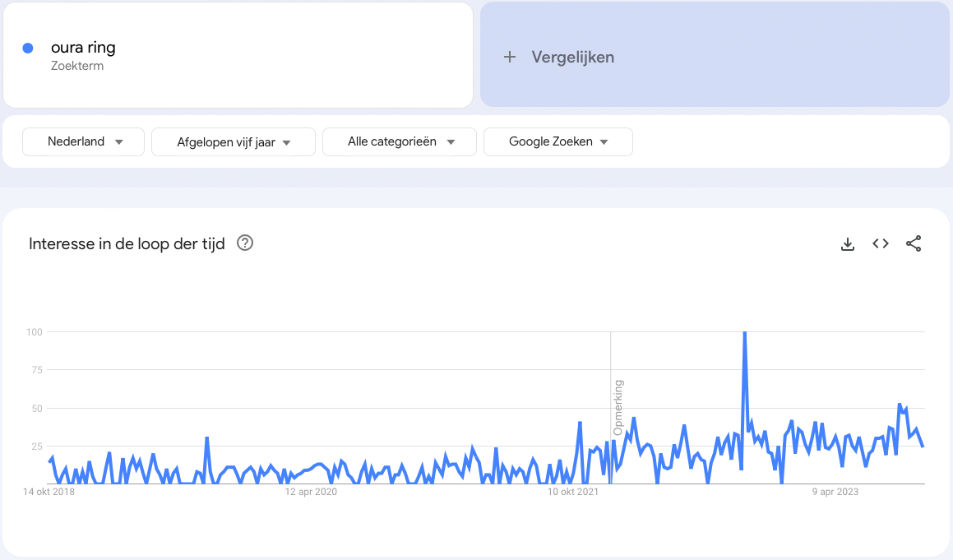Select the 10 okt 2021 axis label
The width and height of the screenshot is (953, 560).
(573, 492)
